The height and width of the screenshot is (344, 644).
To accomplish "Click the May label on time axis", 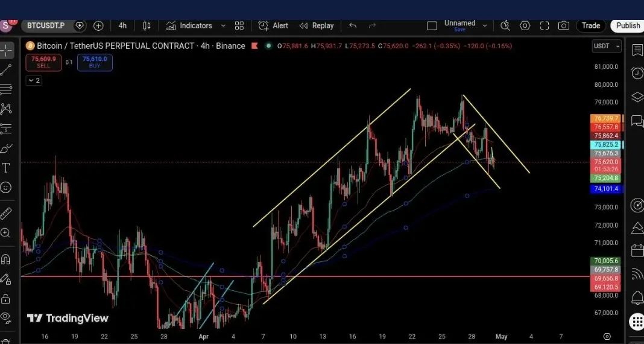I will click(502, 337).
